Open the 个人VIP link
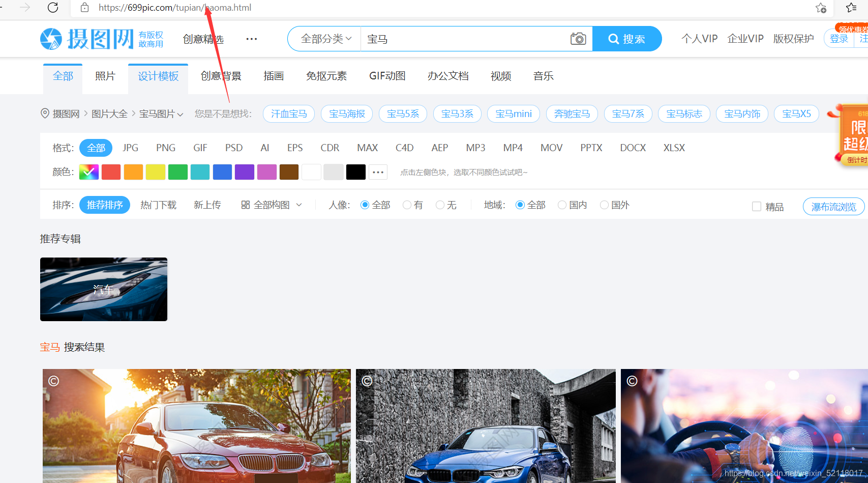 (x=700, y=39)
